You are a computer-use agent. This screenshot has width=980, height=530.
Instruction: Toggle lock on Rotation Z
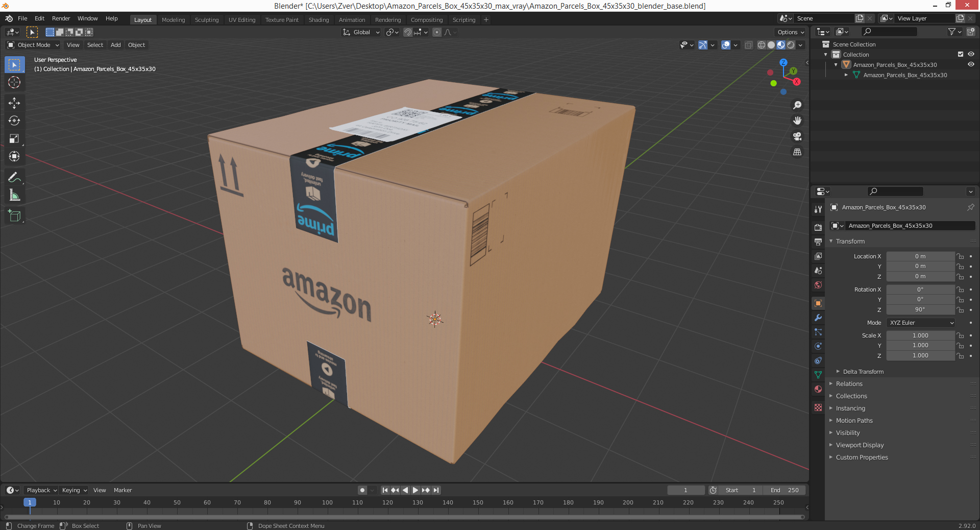point(960,309)
